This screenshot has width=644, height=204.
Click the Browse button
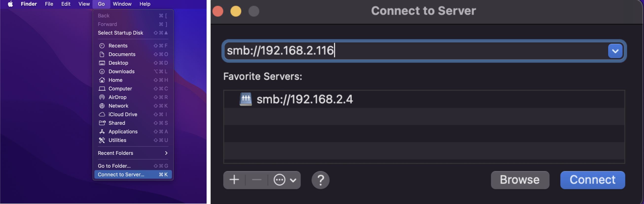520,180
